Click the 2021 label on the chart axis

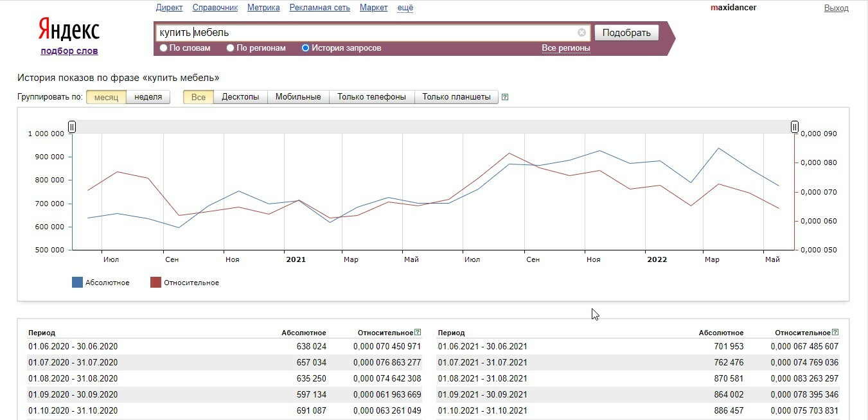pos(296,259)
